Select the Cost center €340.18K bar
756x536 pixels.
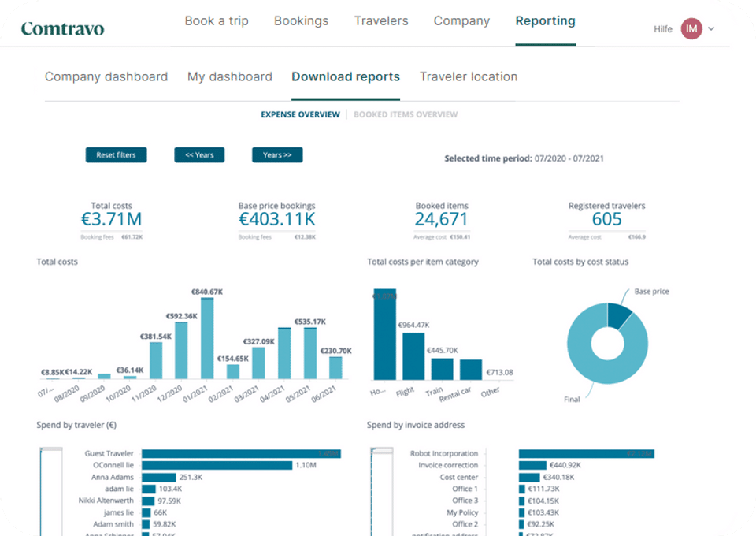pyautogui.click(x=529, y=477)
